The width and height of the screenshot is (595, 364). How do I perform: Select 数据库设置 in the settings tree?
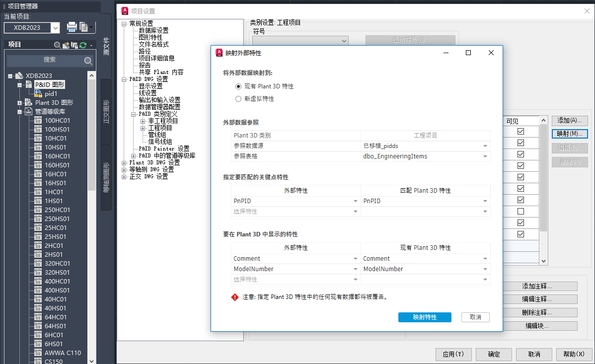(x=153, y=30)
